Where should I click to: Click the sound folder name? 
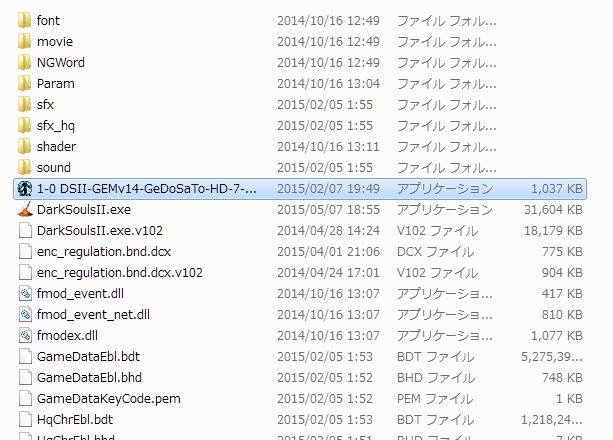[54, 168]
